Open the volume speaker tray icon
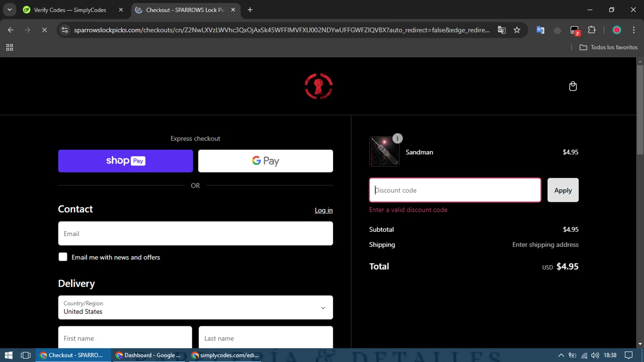Screen dimensions: 644x362 pyautogui.click(x=595, y=355)
